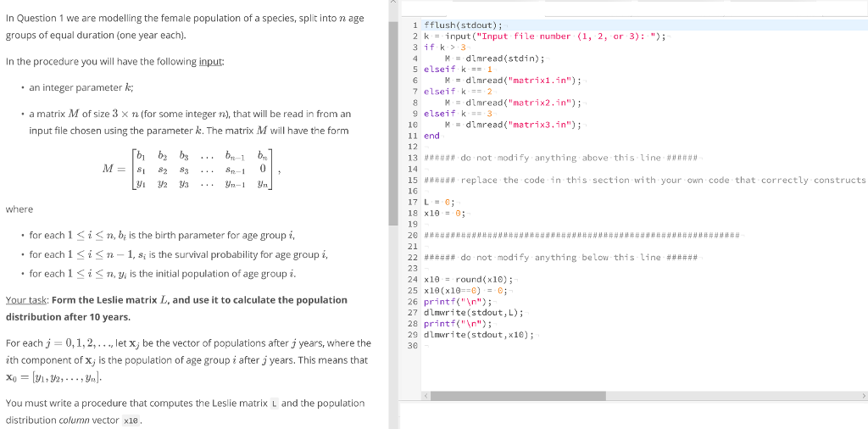
Task: Click the 'do not modify anything above this line' comment
Action: point(561,158)
